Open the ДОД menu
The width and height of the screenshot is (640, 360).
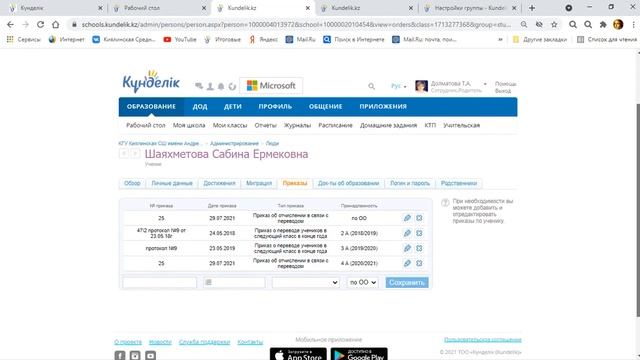coord(200,107)
